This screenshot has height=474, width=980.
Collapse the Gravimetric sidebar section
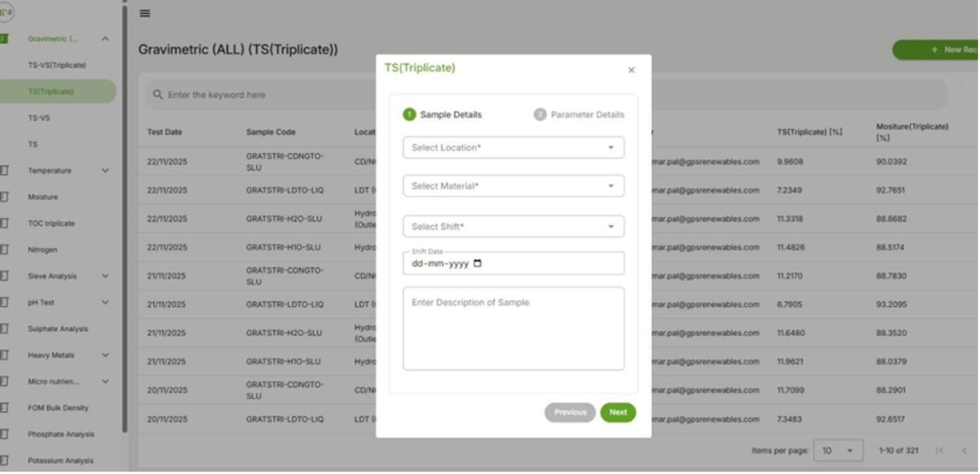coord(105,39)
